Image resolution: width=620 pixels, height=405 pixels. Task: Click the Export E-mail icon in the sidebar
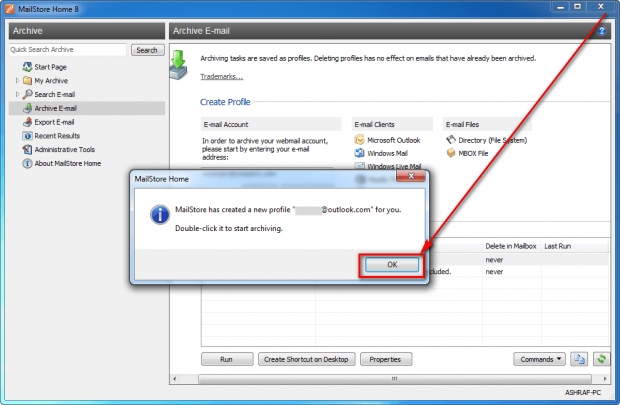27,122
